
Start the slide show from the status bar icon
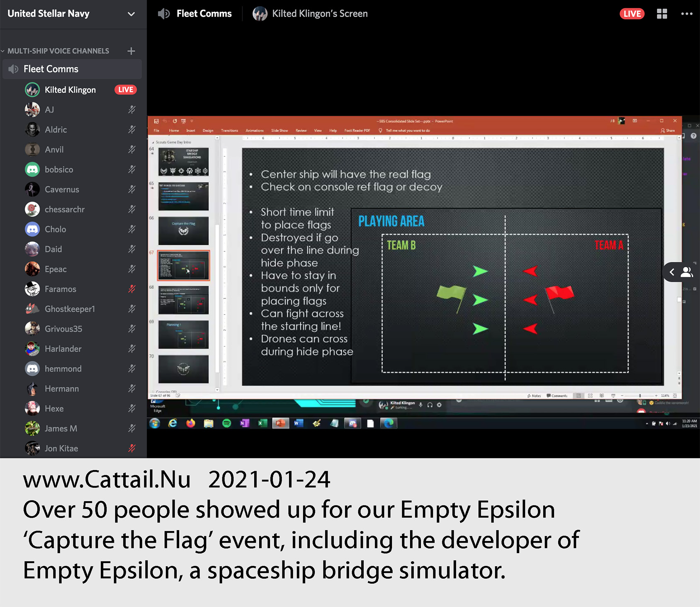613,396
